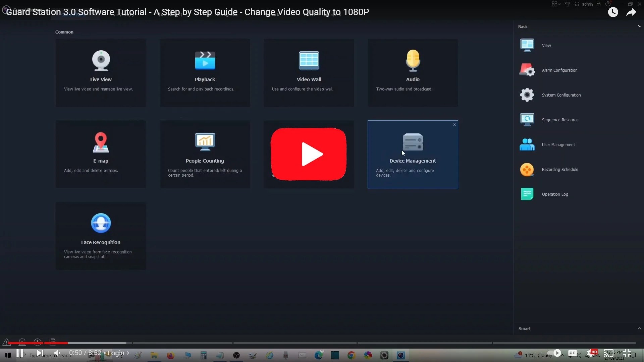The height and width of the screenshot is (362, 644).
Task: Open the People Counting tile
Action: (x=205, y=154)
